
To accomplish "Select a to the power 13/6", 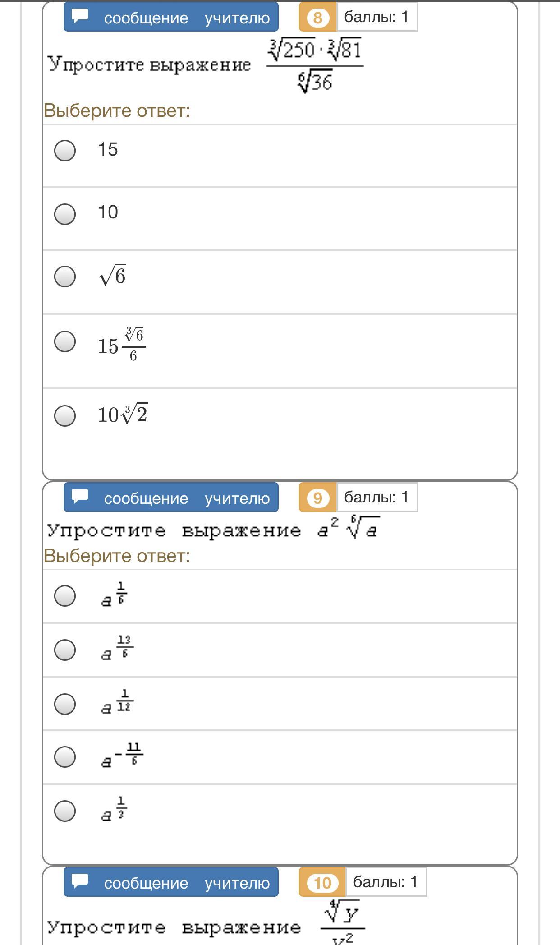I will tap(65, 650).
